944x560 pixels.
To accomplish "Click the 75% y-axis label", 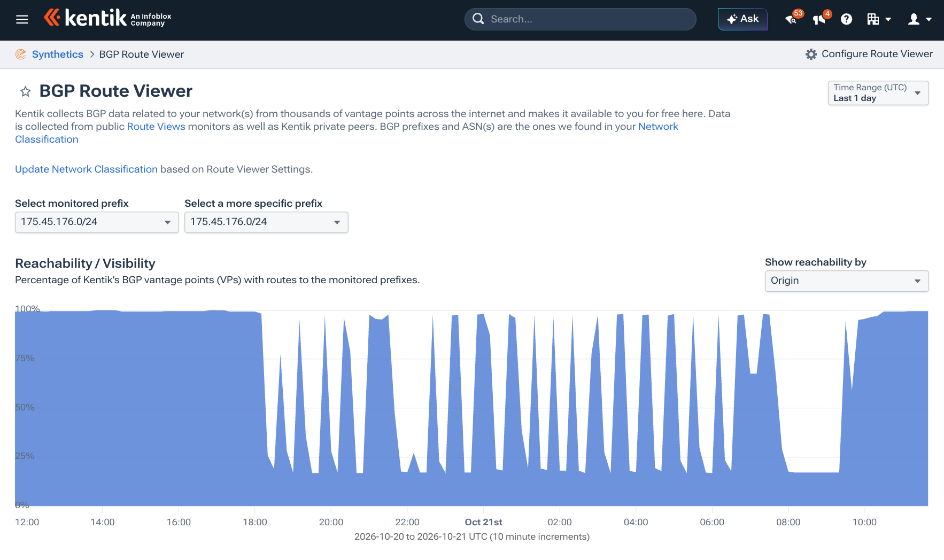I will click(25, 358).
